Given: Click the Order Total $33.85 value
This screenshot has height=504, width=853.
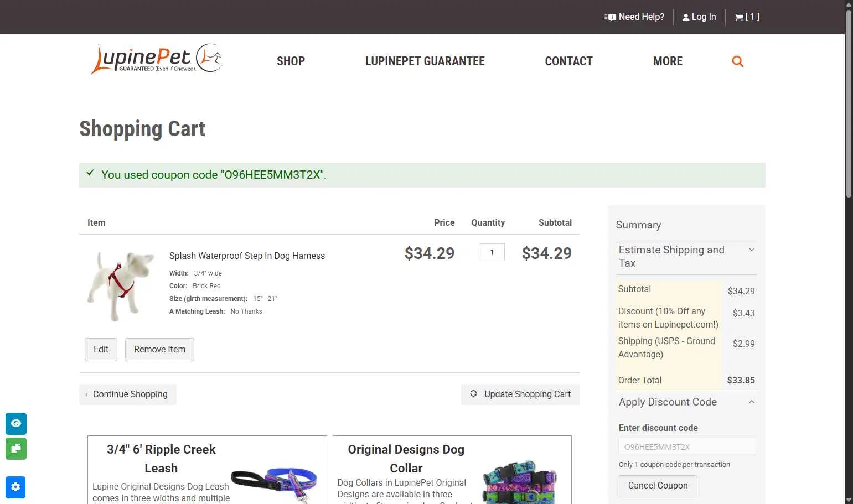Looking at the screenshot, I should 741,381.
